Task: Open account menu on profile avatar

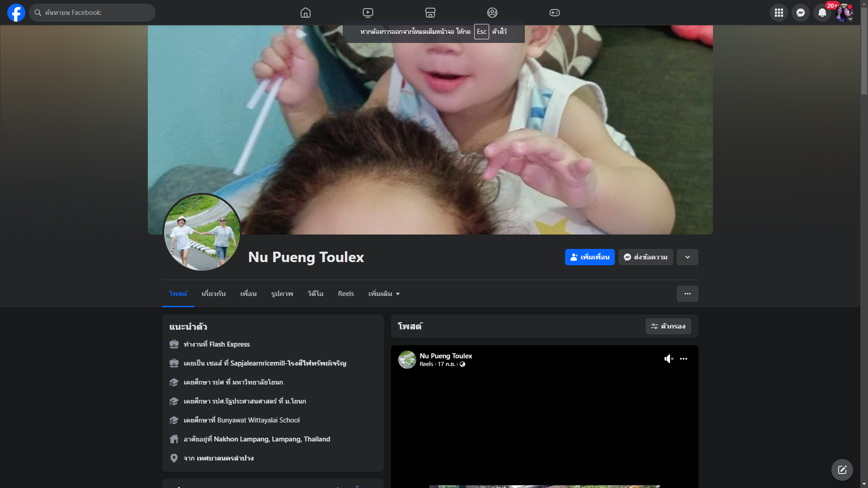Action: coord(844,13)
